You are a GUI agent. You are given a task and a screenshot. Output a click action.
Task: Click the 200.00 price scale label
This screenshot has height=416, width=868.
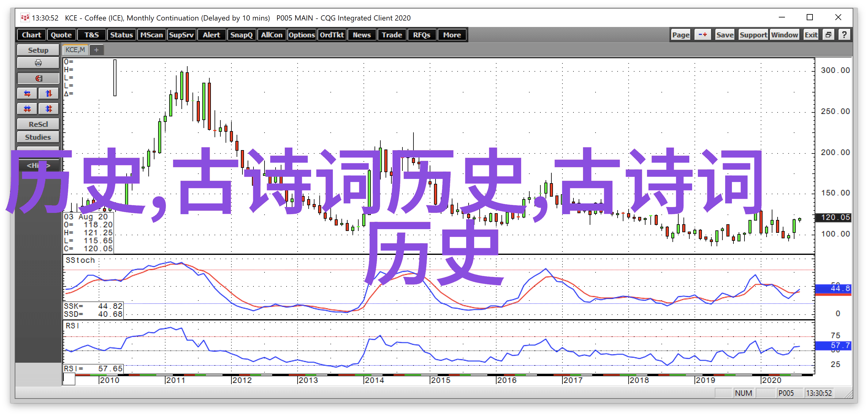835,152
